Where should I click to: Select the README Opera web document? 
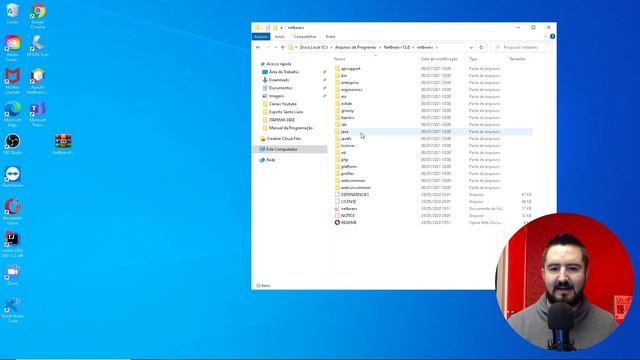349,222
